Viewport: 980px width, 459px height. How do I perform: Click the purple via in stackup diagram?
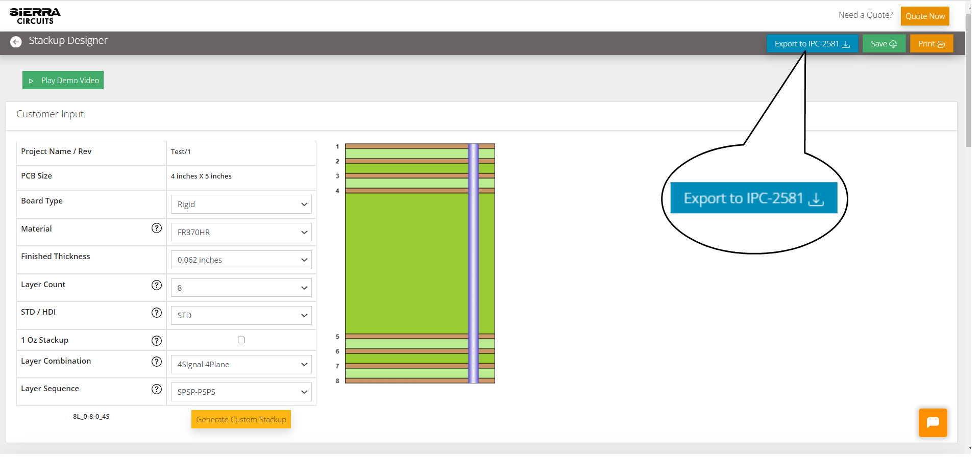(x=474, y=263)
